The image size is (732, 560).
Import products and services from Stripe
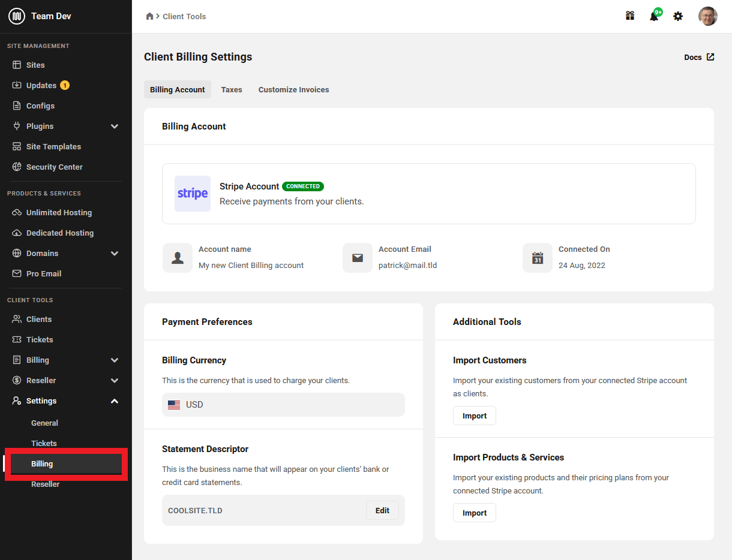point(475,513)
